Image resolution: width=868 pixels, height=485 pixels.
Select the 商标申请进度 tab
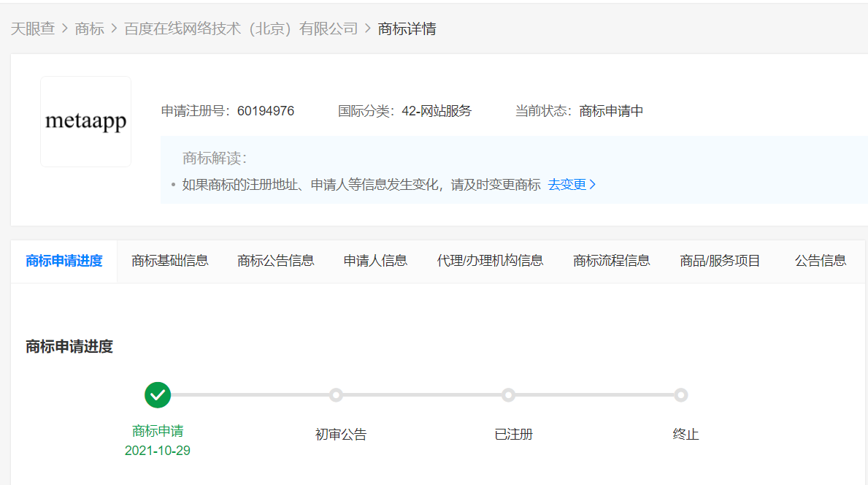[64, 261]
